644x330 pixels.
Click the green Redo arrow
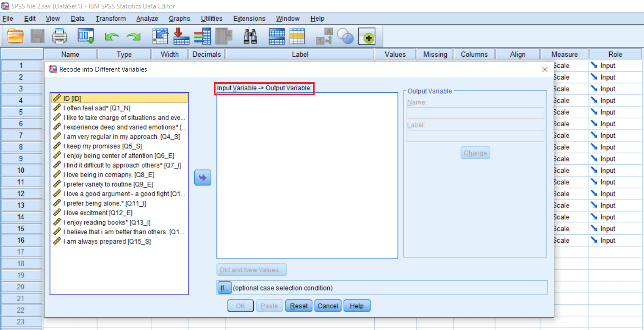[133, 37]
